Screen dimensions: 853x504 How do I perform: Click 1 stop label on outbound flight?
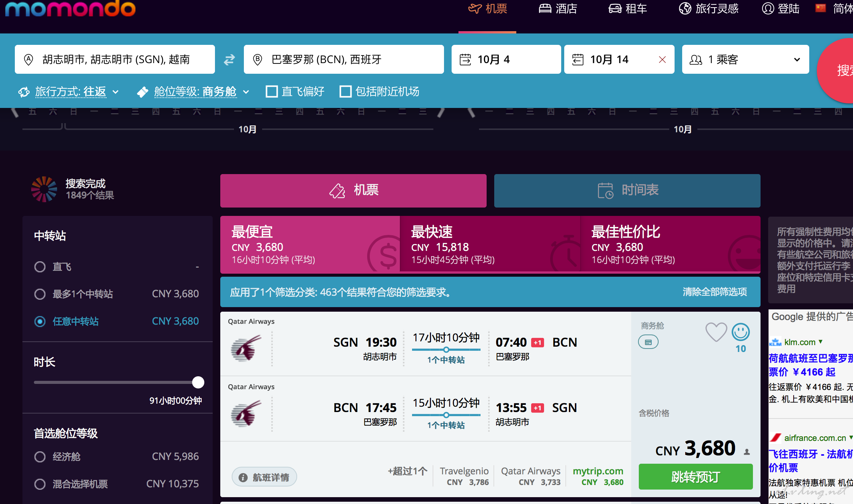[x=446, y=360]
